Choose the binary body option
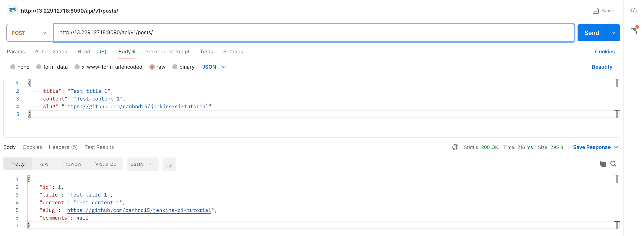The width and height of the screenshot is (644, 236). coord(175,67)
